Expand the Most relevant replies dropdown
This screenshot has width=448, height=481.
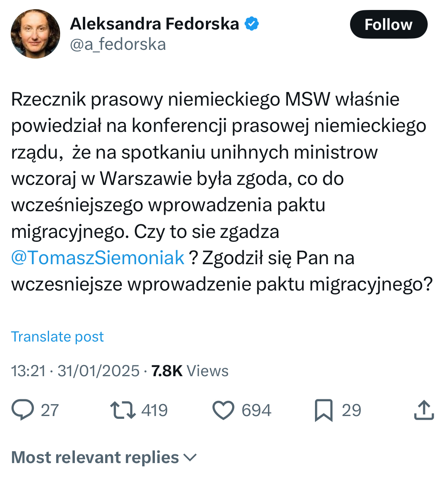95,457
